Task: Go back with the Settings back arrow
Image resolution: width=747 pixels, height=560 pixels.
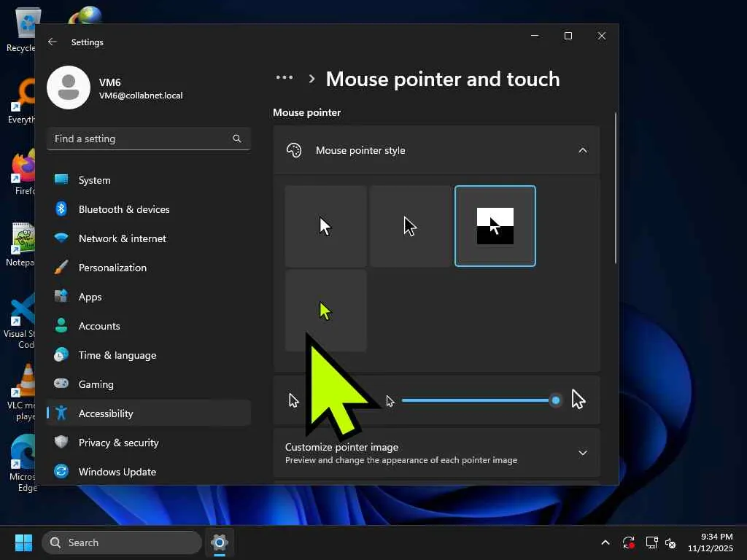Action: (53, 42)
